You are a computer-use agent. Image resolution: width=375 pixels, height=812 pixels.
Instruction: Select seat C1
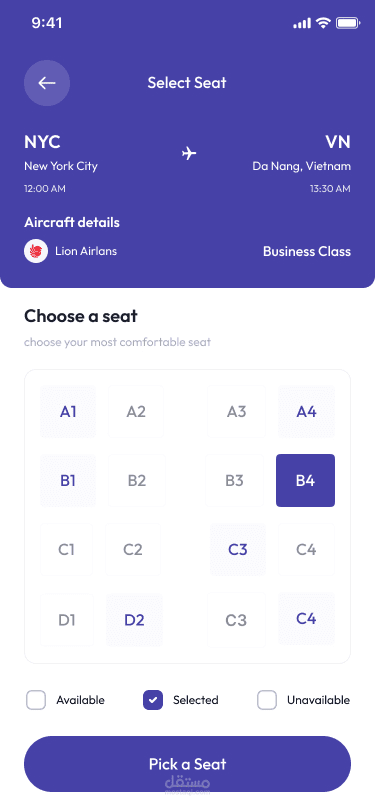click(x=66, y=549)
